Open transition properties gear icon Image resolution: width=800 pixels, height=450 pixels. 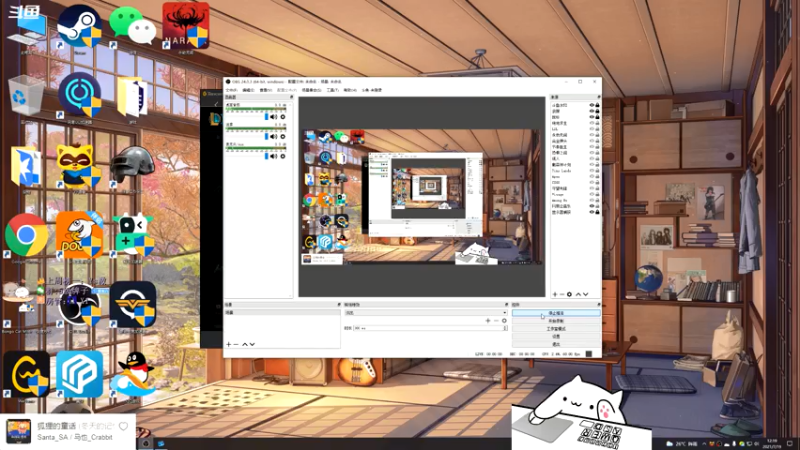504,321
